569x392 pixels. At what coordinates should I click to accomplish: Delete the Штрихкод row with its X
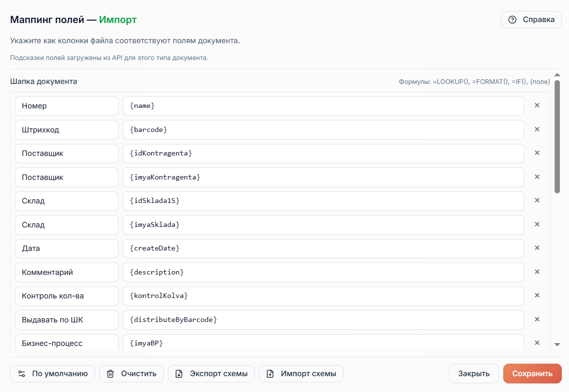(537, 129)
